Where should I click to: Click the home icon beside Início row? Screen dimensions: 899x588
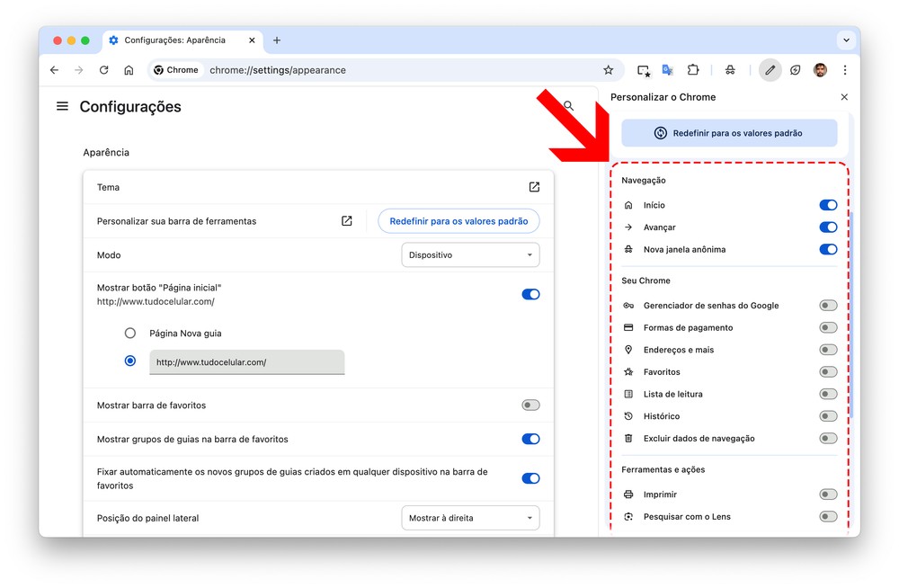click(628, 205)
